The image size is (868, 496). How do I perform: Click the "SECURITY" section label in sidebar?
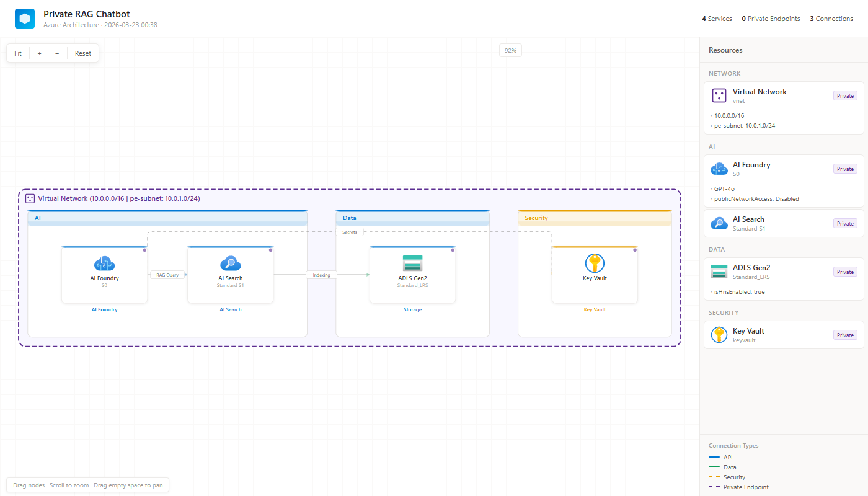tap(724, 313)
